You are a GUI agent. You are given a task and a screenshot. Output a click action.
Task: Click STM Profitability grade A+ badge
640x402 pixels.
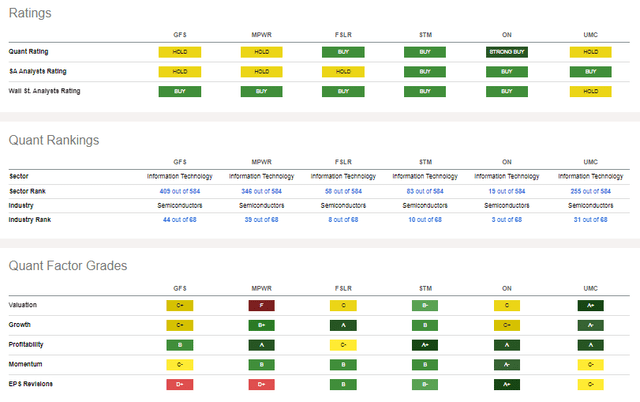(425, 345)
